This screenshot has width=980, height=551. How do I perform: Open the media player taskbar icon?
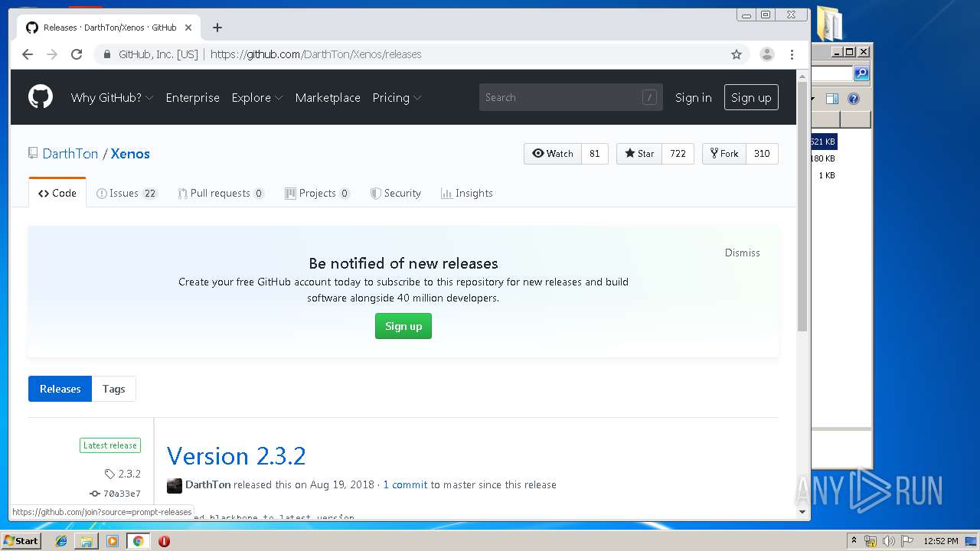pyautogui.click(x=113, y=541)
